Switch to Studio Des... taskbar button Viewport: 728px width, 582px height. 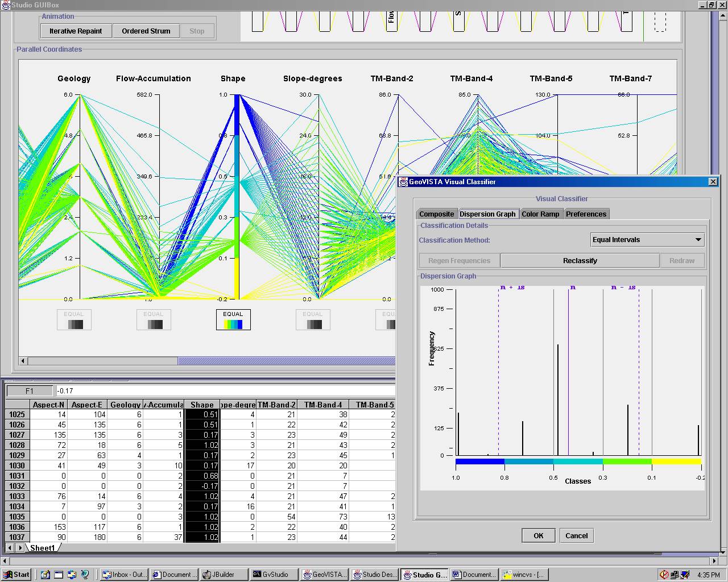click(x=374, y=575)
